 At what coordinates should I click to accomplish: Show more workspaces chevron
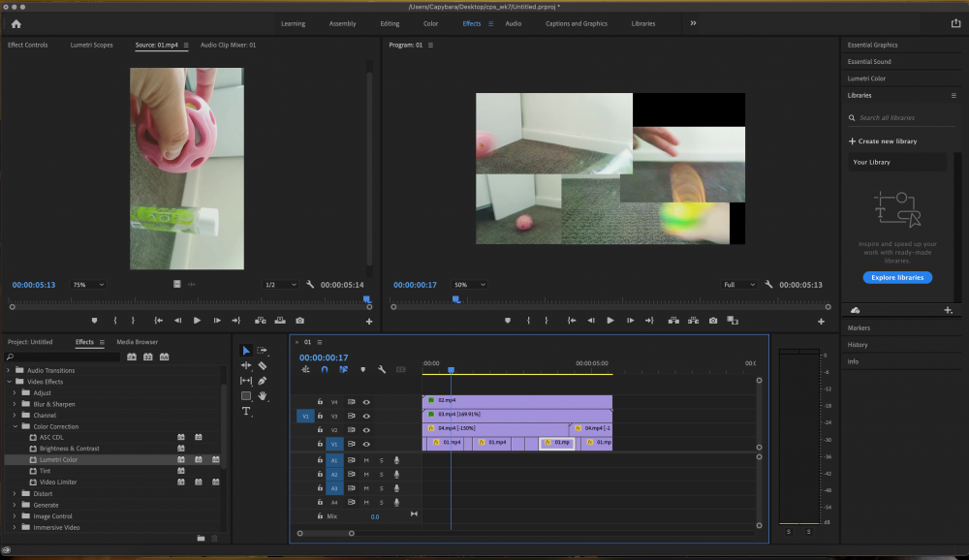693,23
